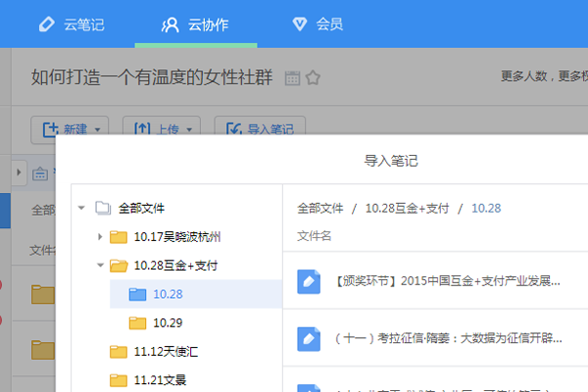Click the note icon for 【颁奖环节】 file
This screenshot has width=588, height=392.
pyautogui.click(x=309, y=281)
